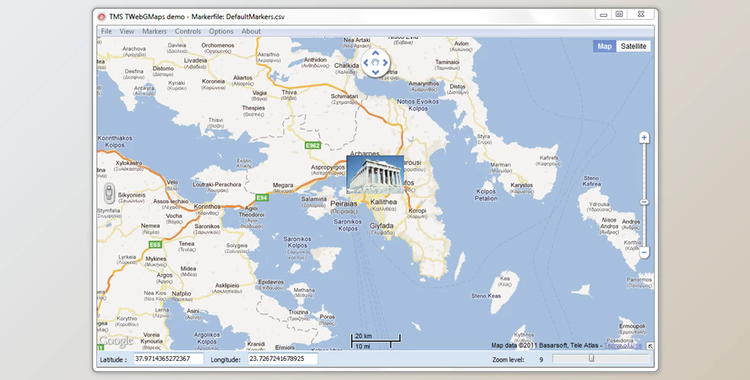
Task: Click the Nafplio town label
Action: pyautogui.click(x=181, y=293)
